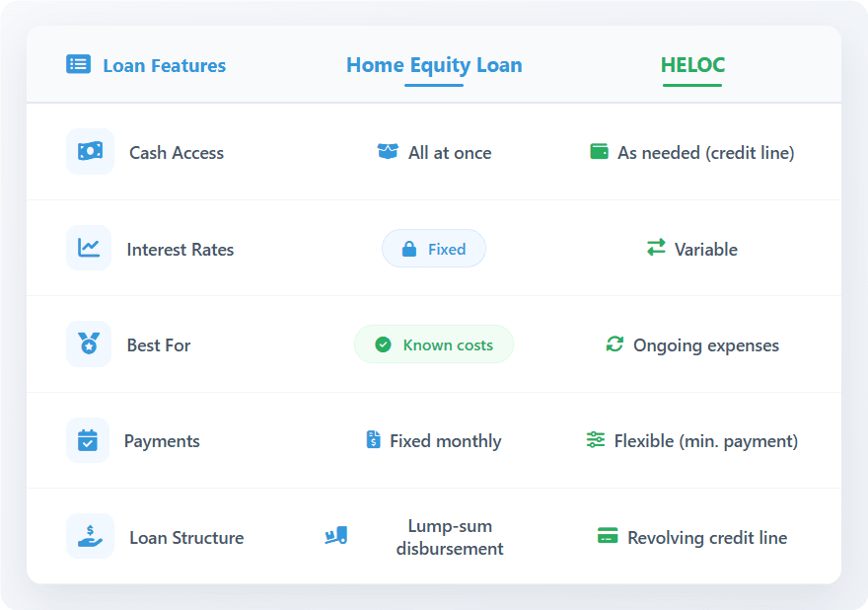The width and height of the screenshot is (868, 610).
Task: Click the Fixed rate pill badge
Action: [434, 249]
